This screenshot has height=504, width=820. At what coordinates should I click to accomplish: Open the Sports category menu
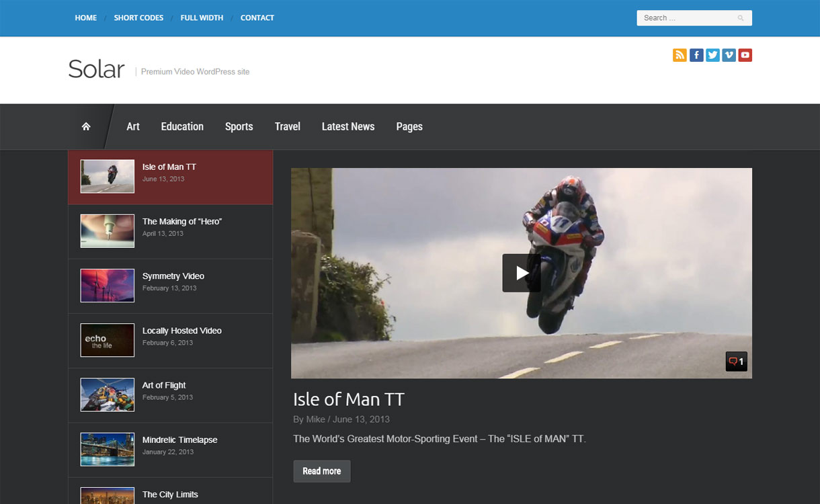click(239, 126)
